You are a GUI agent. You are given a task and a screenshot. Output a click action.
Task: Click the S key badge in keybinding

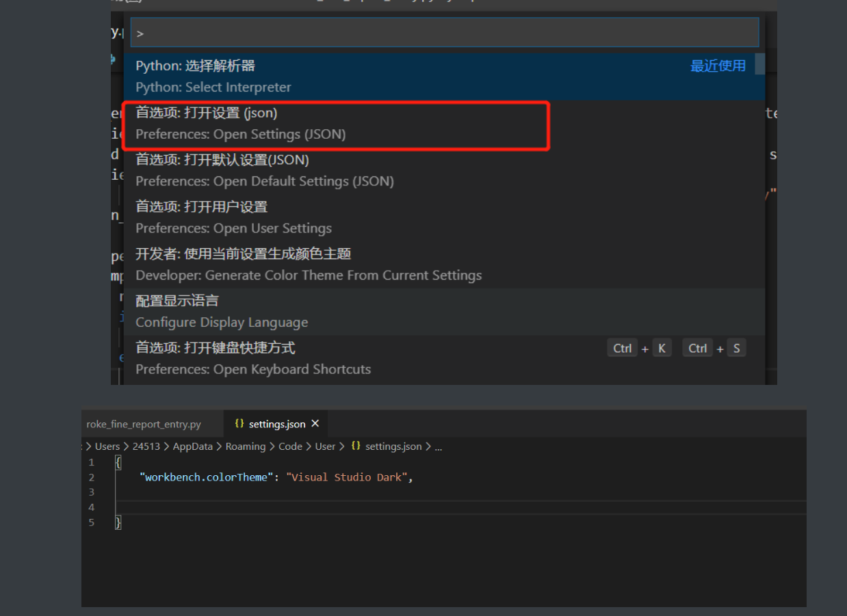736,348
